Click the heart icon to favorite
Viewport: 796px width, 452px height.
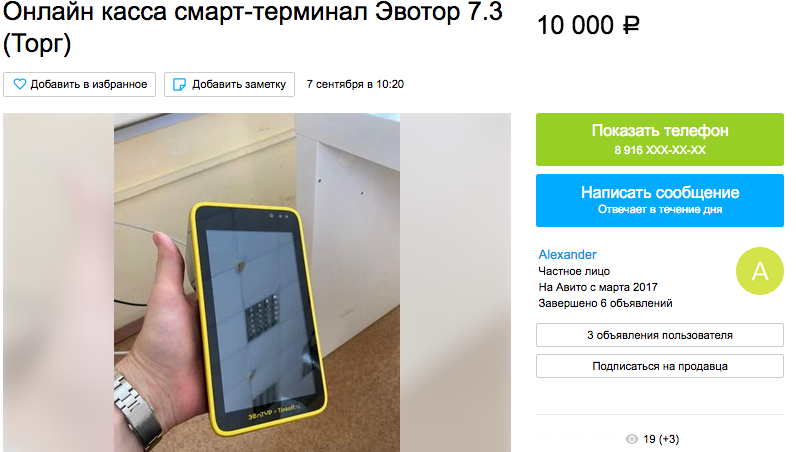pos(20,84)
